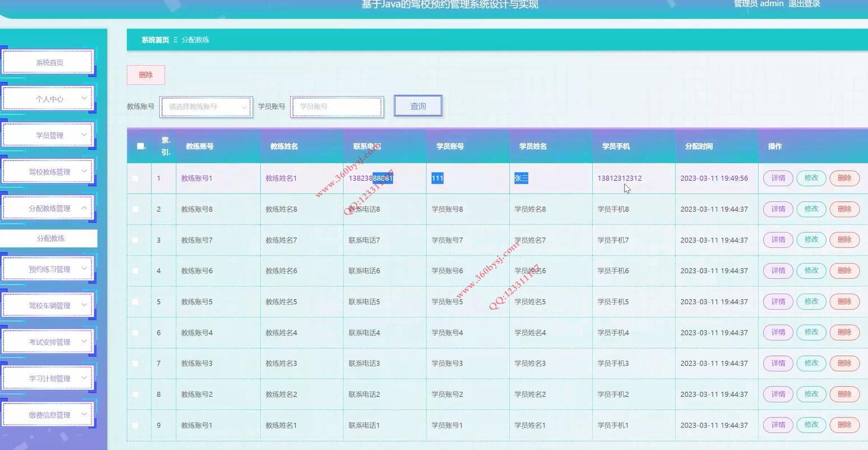Check the checkbox for row 教练账号8
The height and width of the screenshot is (450, 868).
(x=135, y=209)
